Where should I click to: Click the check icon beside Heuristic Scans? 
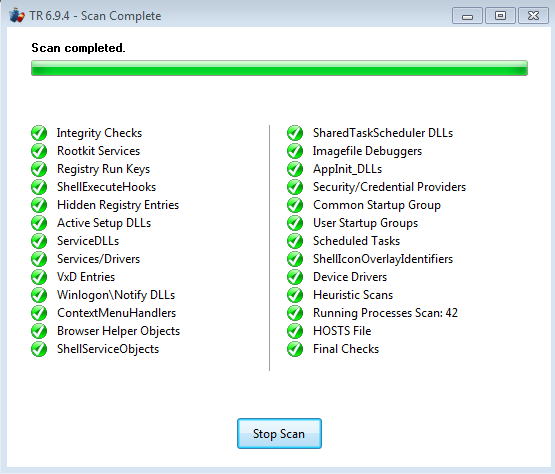tap(295, 295)
